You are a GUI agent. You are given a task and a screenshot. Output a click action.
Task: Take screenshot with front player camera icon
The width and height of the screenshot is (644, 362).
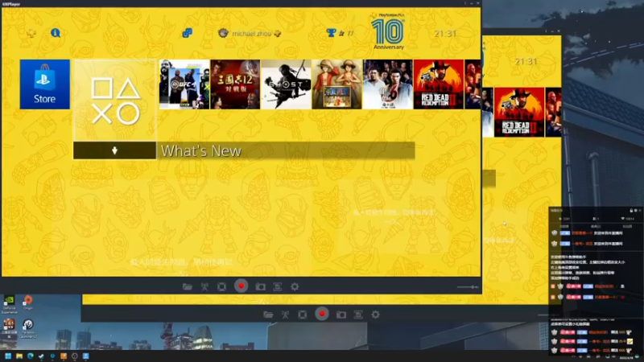tap(260, 286)
